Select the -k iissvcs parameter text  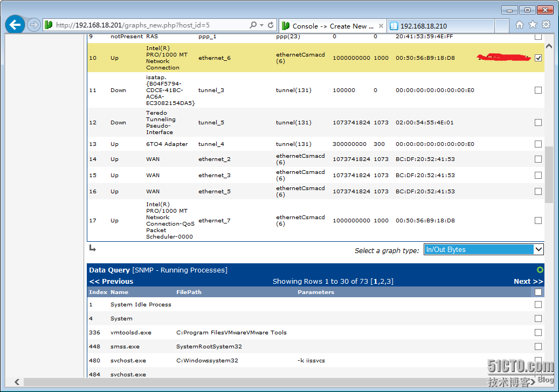point(311,360)
